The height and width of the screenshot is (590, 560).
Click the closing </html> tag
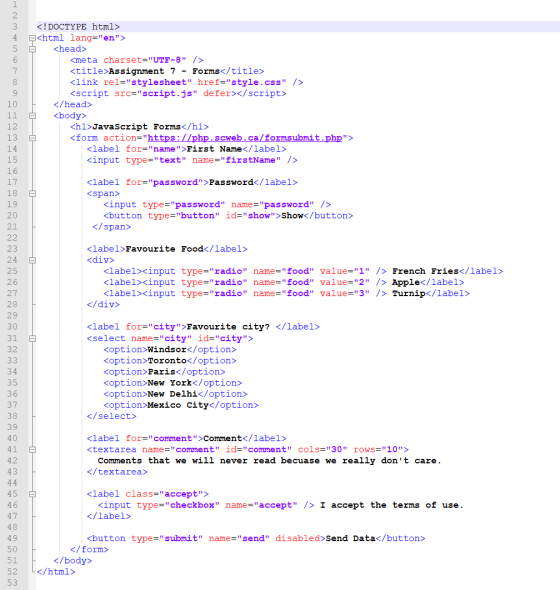[56, 572]
